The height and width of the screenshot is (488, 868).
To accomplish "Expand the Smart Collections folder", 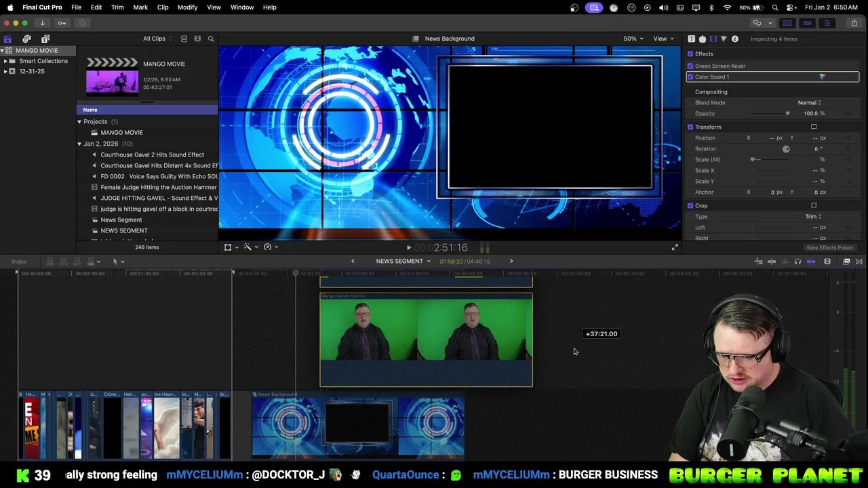I will pyautogui.click(x=5, y=61).
